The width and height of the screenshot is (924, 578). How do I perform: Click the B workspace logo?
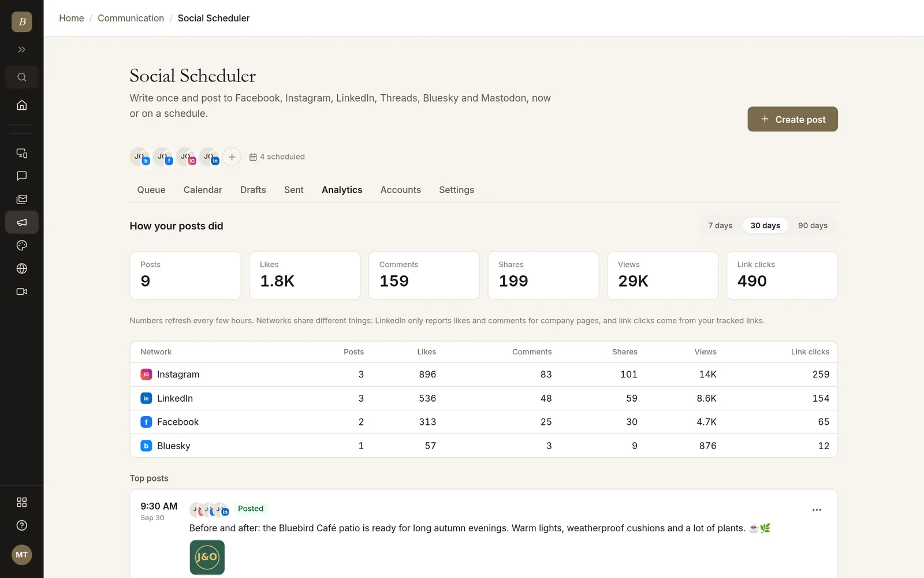pyautogui.click(x=22, y=22)
